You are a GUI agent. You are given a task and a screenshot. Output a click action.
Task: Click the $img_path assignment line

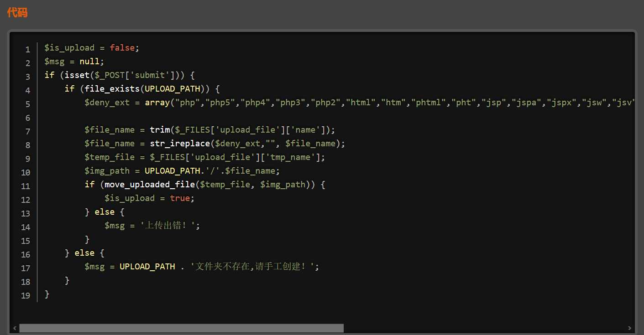182,171
